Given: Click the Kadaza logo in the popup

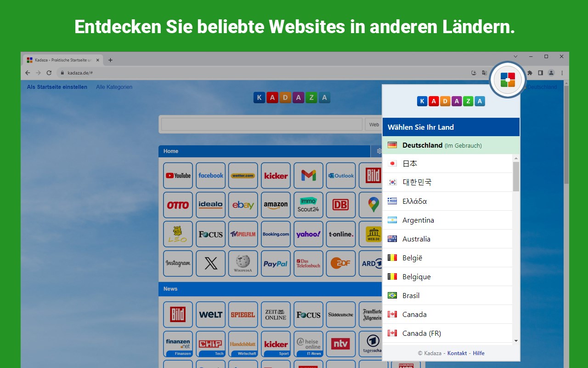Looking at the screenshot, I should (x=451, y=101).
